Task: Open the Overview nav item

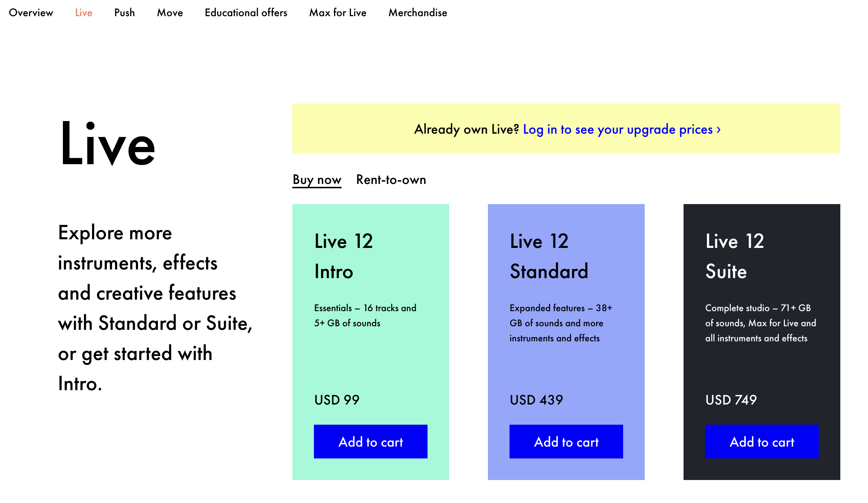Action: point(31,13)
